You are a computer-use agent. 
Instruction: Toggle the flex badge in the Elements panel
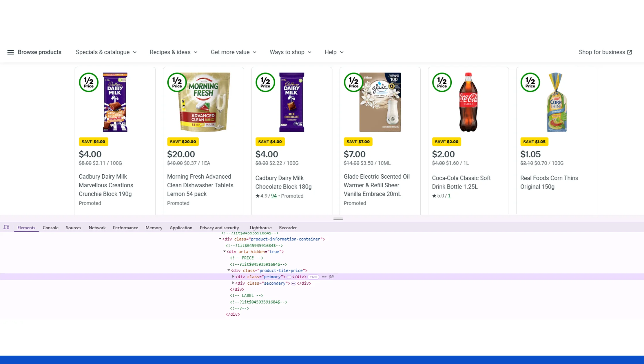[313, 277]
